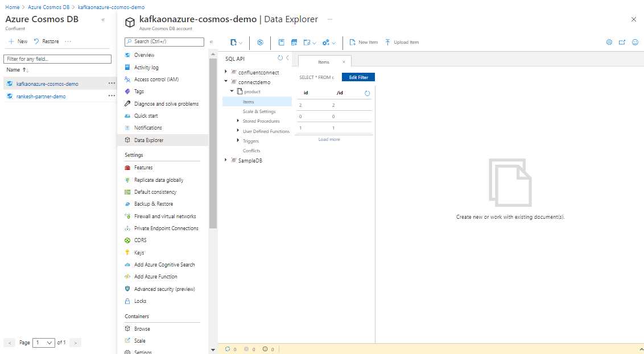Click Load more link below items
Screen dimensions: 644x354
tap(329, 139)
